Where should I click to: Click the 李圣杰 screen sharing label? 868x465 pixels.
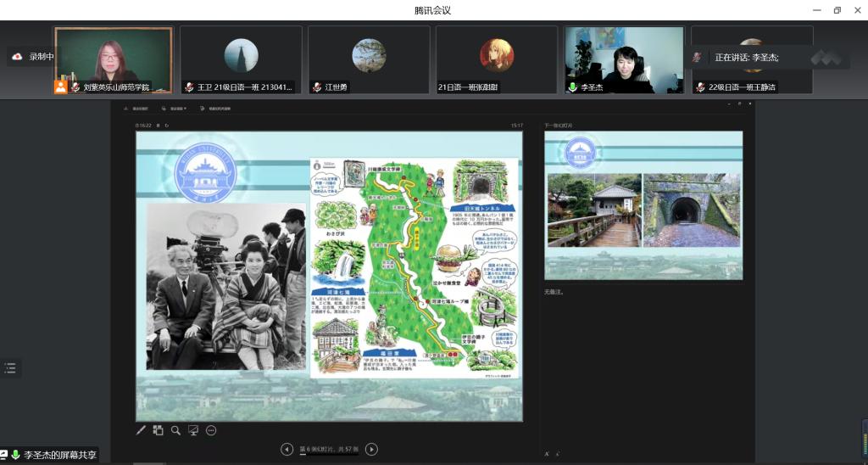pyautogui.click(x=53, y=456)
